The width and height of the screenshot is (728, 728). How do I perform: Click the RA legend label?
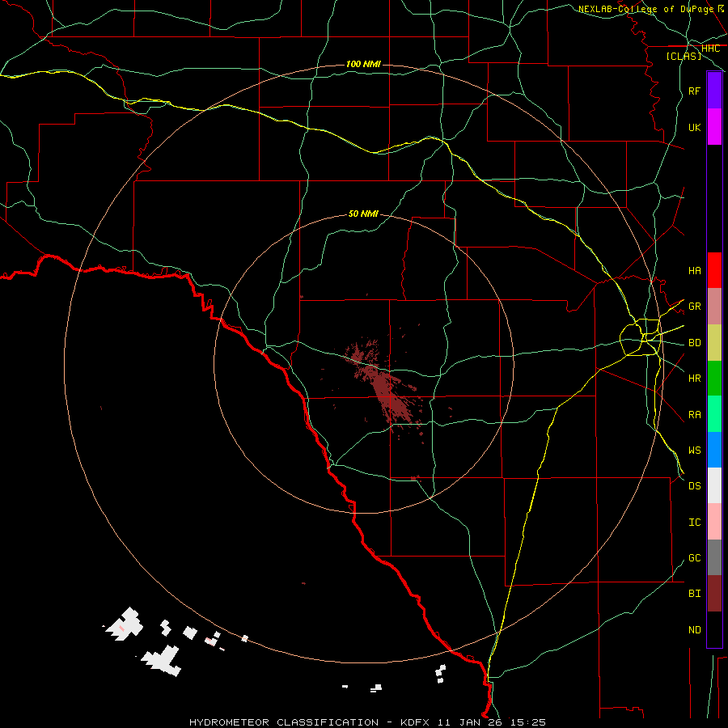pyautogui.click(x=694, y=414)
